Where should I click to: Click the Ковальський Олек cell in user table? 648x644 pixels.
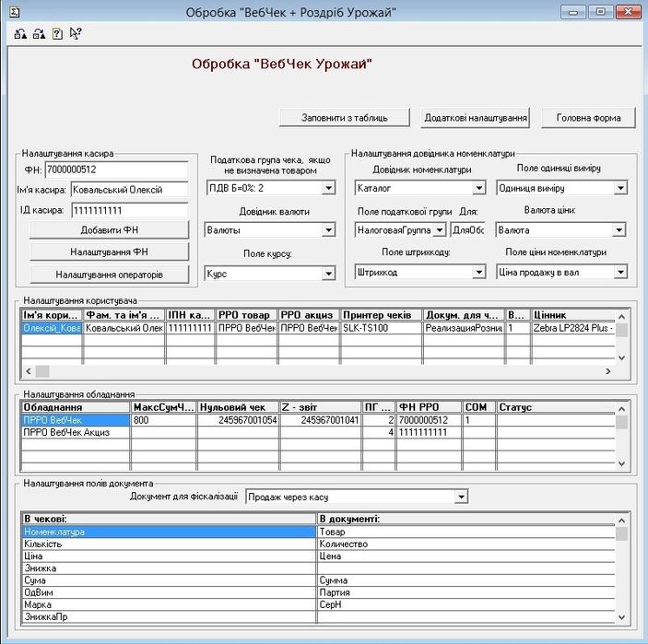tap(124, 328)
